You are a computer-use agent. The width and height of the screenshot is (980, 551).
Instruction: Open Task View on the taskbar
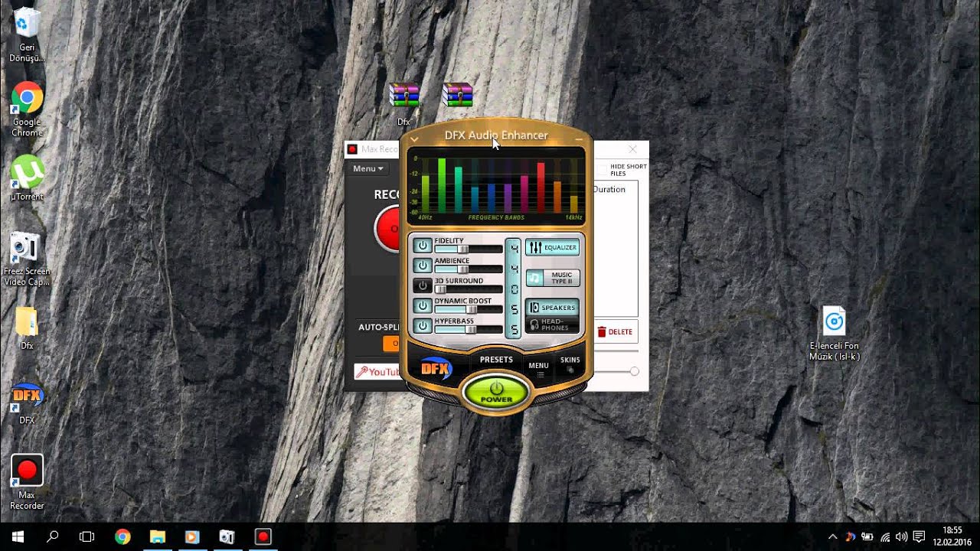87,536
